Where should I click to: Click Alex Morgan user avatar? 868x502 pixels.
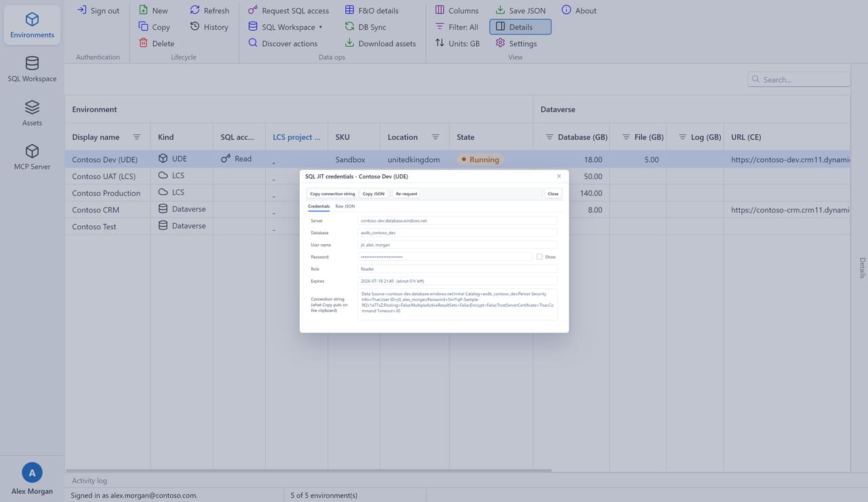[x=32, y=472]
